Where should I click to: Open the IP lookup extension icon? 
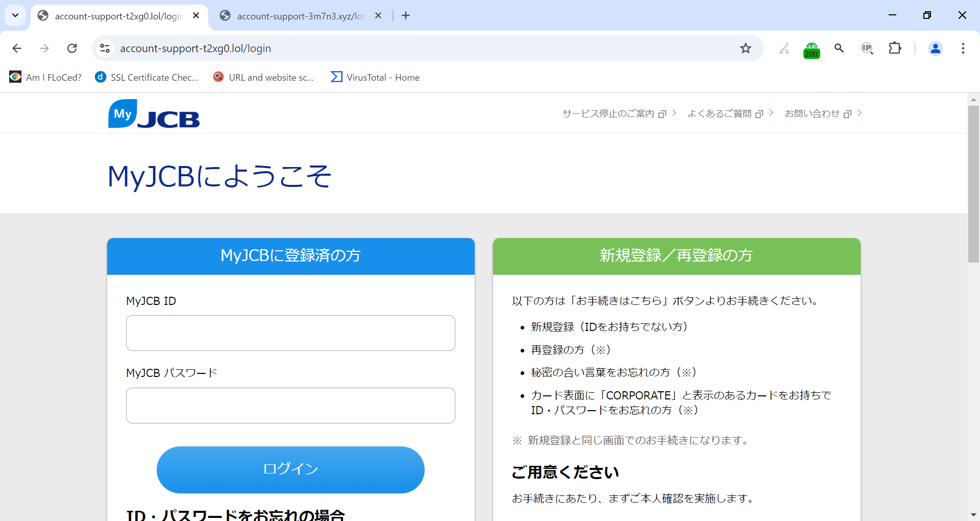pyautogui.click(x=867, y=48)
